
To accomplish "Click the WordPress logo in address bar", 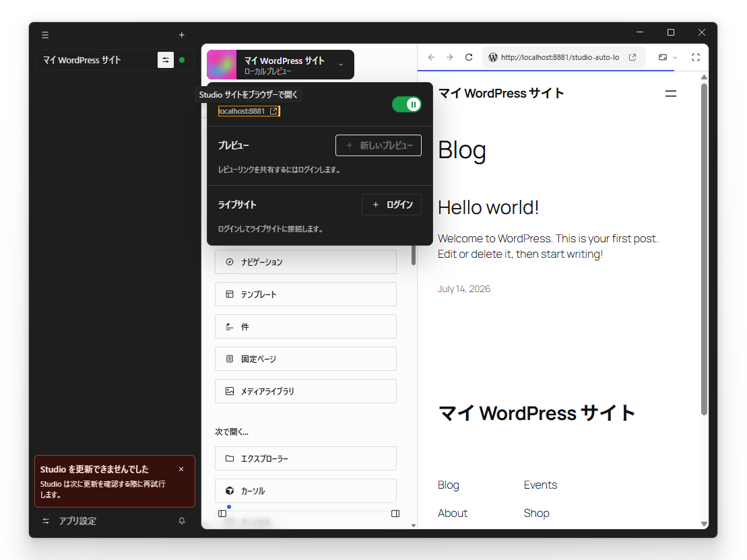I will click(x=493, y=57).
